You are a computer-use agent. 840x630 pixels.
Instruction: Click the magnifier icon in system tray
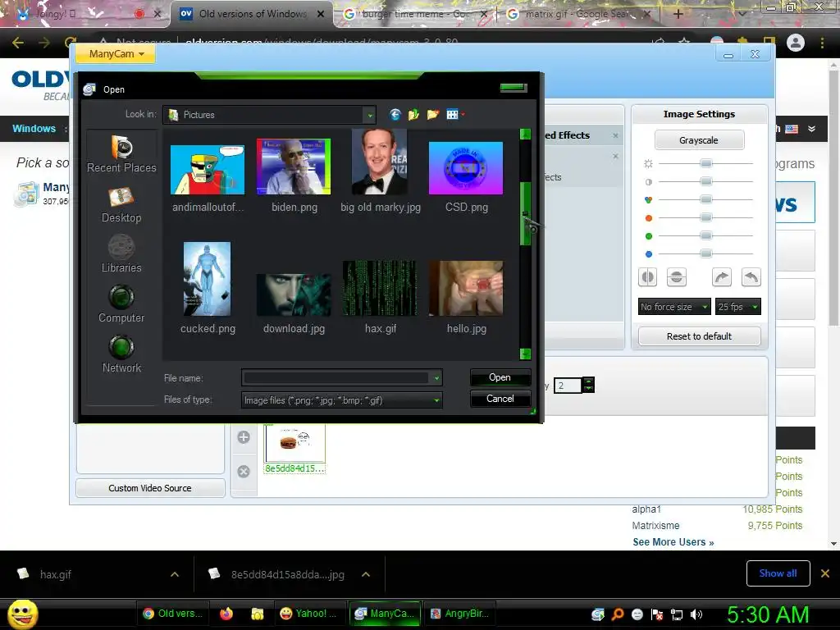[x=618, y=614]
